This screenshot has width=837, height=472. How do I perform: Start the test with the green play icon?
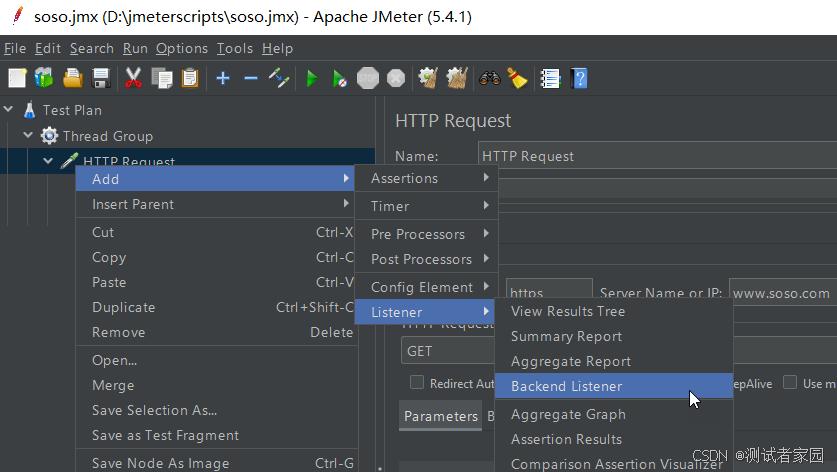pyautogui.click(x=312, y=78)
